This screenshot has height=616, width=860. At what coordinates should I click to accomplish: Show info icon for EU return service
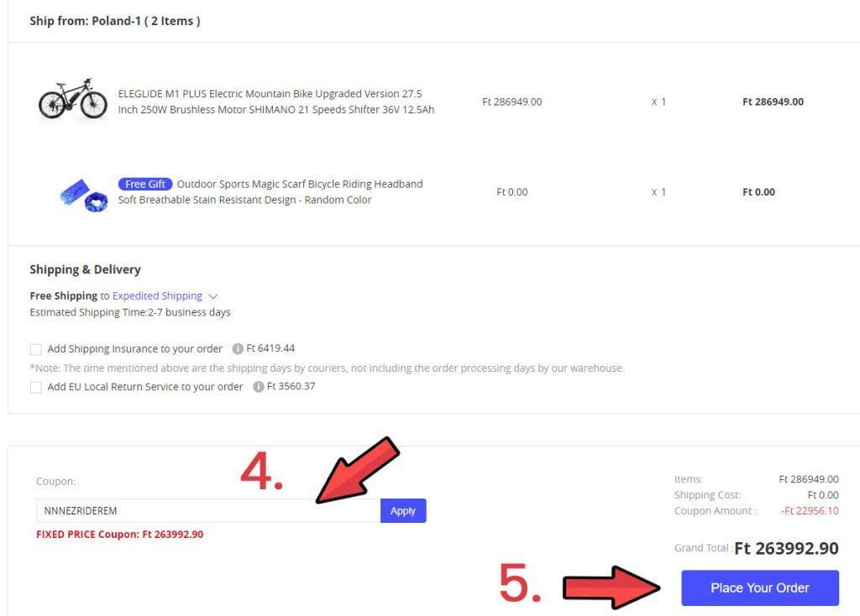[x=259, y=386]
